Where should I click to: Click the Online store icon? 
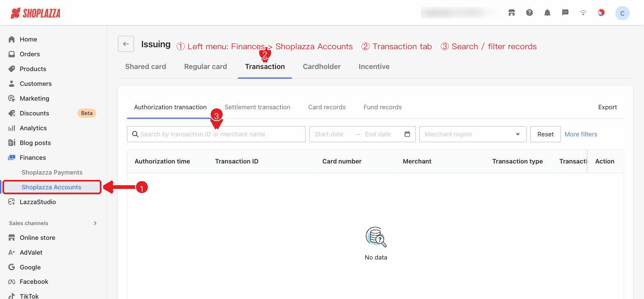coord(12,238)
